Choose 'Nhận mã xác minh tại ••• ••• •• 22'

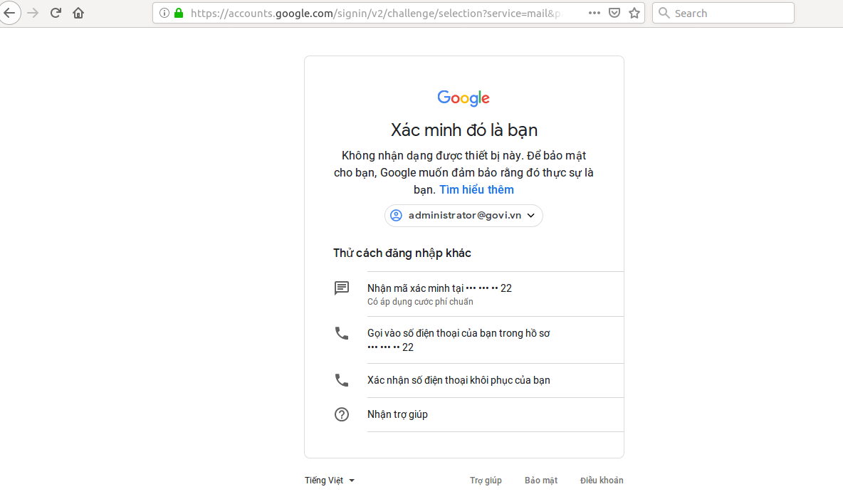(x=478, y=294)
